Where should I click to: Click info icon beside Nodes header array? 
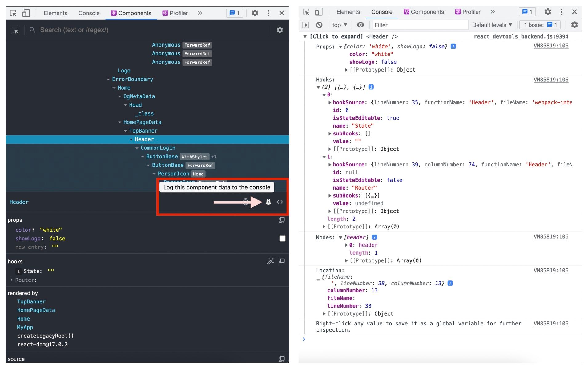(x=374, y=237)
